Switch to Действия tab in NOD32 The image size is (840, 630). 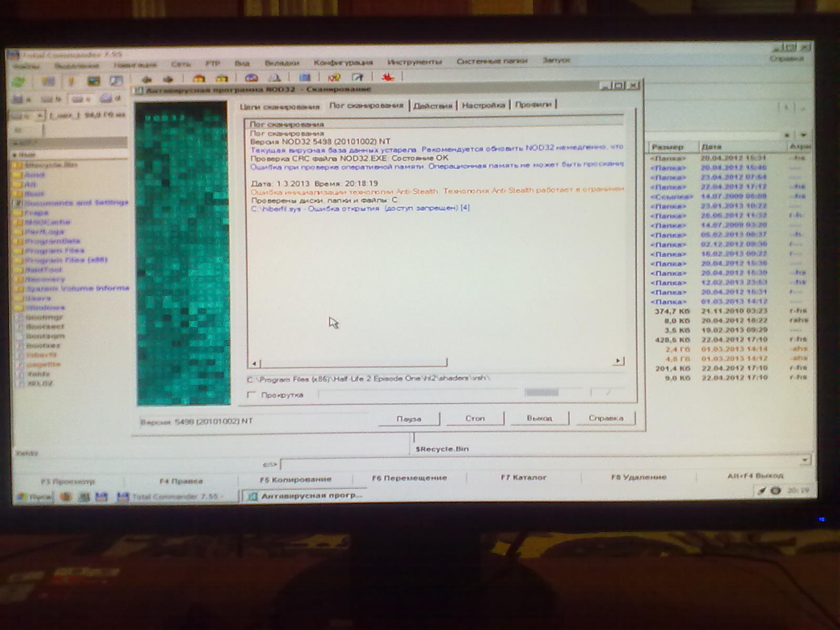433,105
